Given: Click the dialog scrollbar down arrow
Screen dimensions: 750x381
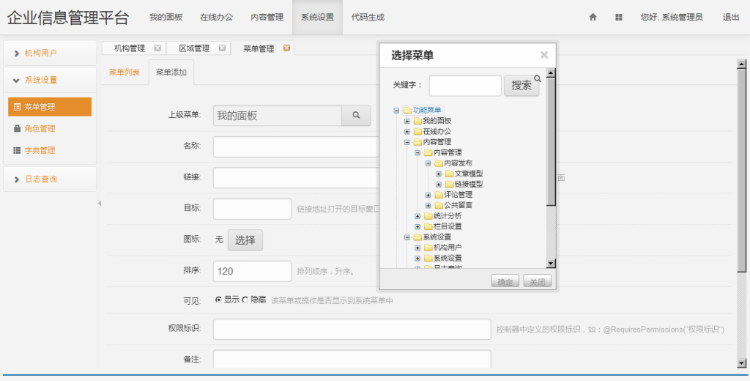Looking at the screenshot, I should point(551,263).
